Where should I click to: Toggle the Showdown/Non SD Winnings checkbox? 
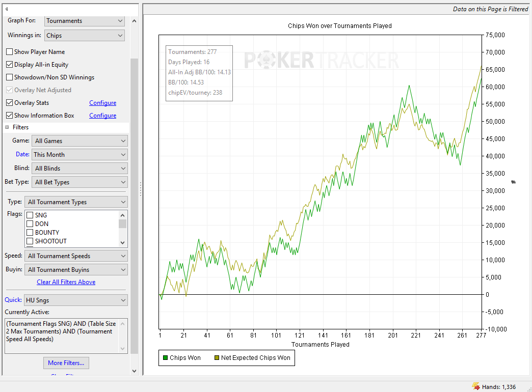(10, 77)
